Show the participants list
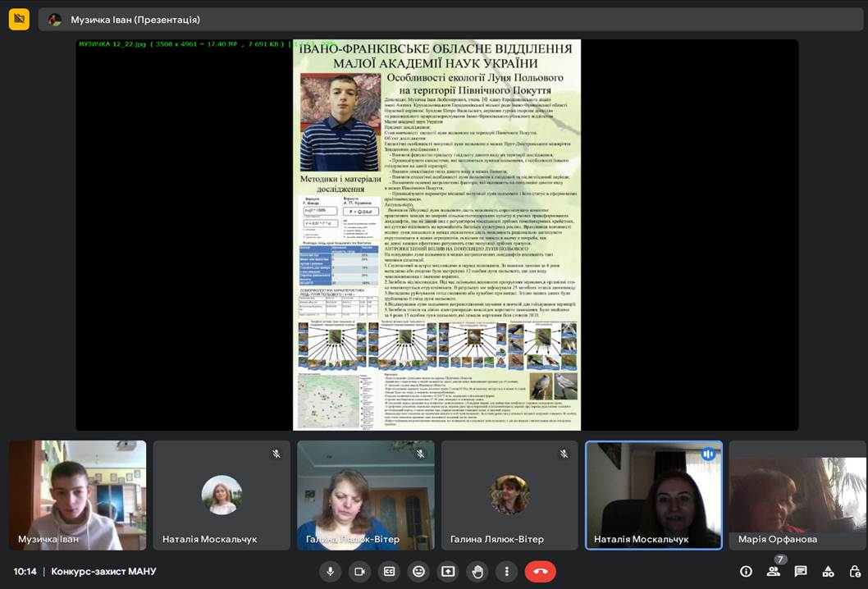868x589 pixels. [x=773, y=572]
